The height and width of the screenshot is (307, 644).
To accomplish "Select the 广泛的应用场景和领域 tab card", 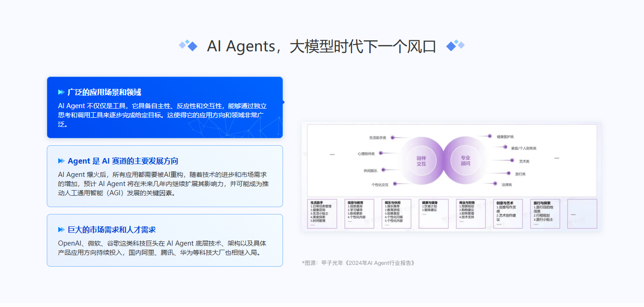I will tap(165, 107).
